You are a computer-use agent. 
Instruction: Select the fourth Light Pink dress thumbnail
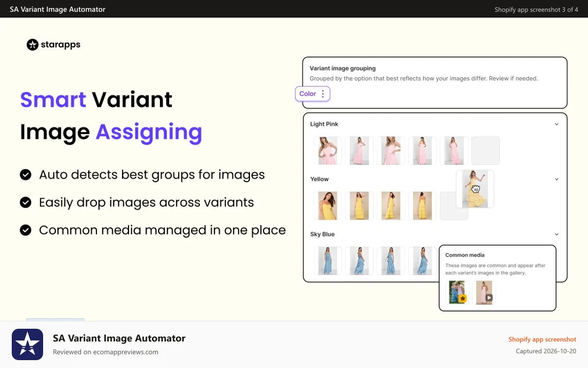[x=422, y=151]
